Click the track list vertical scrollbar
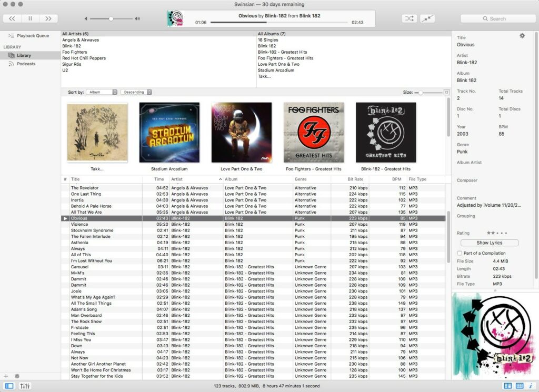Screen dimensions: 539x392 pos(448,237)
